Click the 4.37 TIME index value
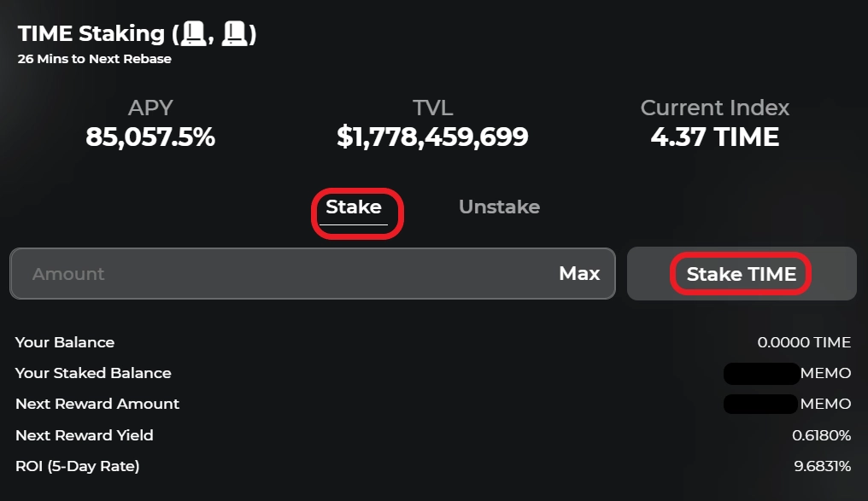This screenshot has height=501, width=868. pyautogui.click(x=714, y=137)
